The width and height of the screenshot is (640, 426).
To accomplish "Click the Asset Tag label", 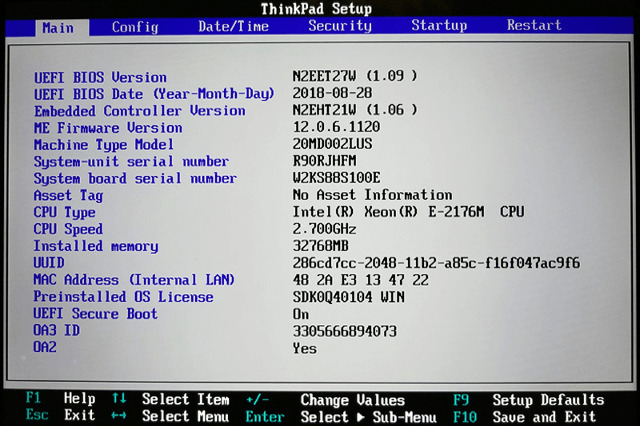I will (68, 195).
